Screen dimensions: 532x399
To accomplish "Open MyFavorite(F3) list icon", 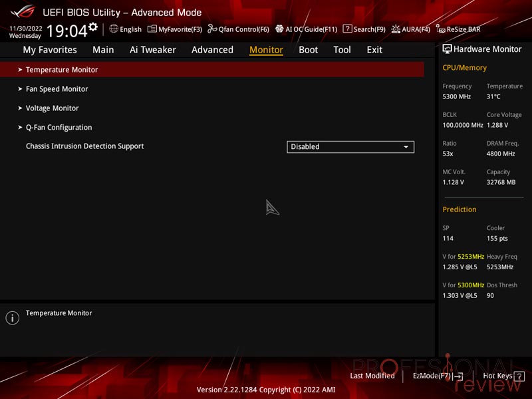I will tap(152, 29).
